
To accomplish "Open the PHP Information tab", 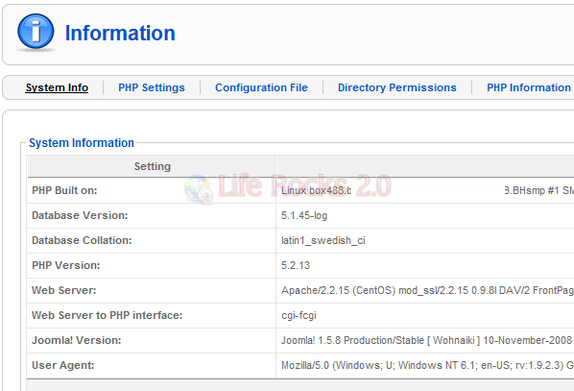I will (x=529, y=87).
